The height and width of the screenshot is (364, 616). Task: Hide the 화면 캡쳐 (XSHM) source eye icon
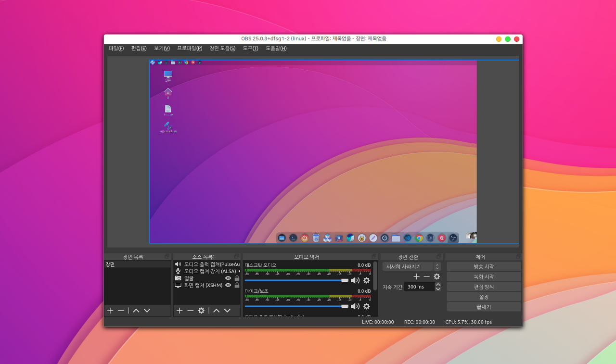click(228, 285)
